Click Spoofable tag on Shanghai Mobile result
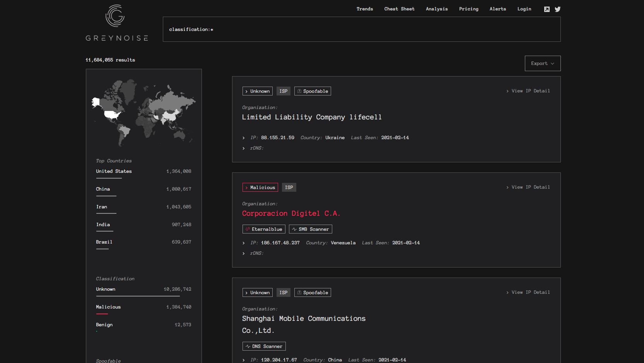This screenshot has height=363, width=644. coord(313,293)
